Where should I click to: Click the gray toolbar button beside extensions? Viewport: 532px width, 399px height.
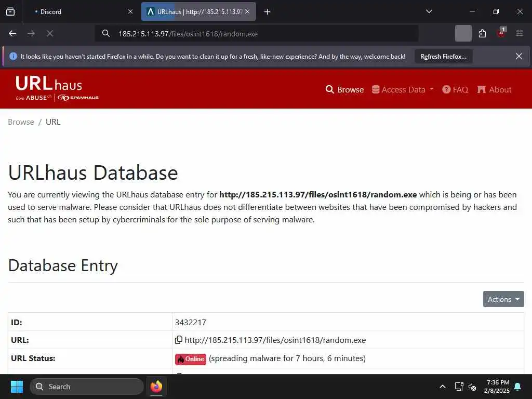coord(463,33)
